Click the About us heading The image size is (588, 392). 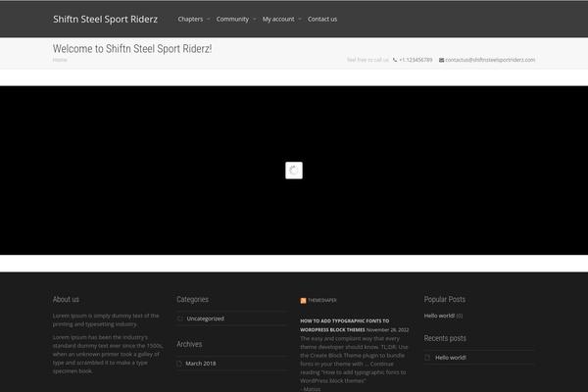pyautogui.click(x=66, y=299)
